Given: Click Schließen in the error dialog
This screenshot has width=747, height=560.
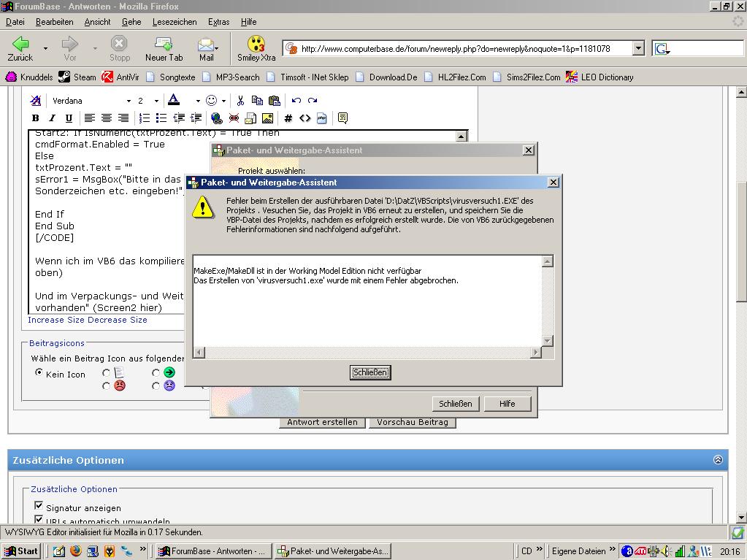Looking at the screenshot, I should coord(370,372).
